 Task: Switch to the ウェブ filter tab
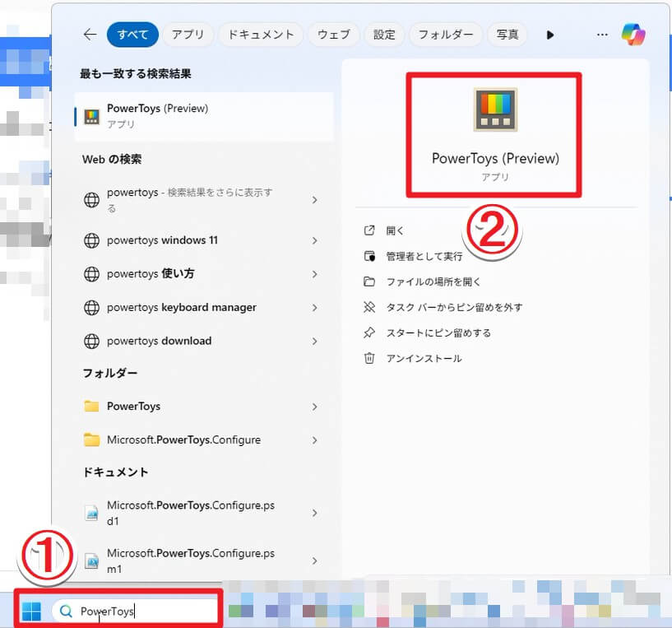(333, 35)
